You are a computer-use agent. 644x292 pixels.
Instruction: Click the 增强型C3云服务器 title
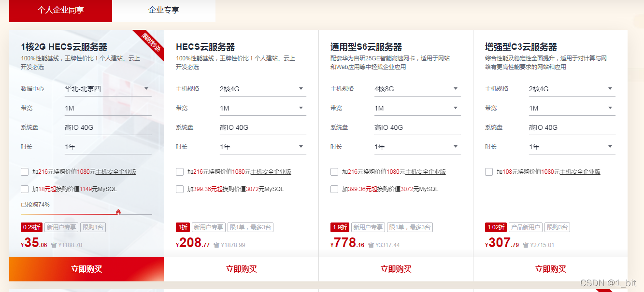521,47
